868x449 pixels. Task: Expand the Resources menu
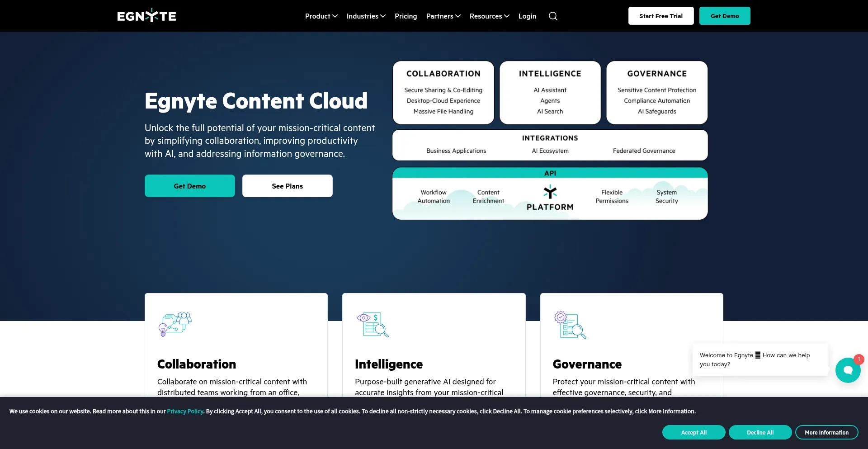pos(490,16)
